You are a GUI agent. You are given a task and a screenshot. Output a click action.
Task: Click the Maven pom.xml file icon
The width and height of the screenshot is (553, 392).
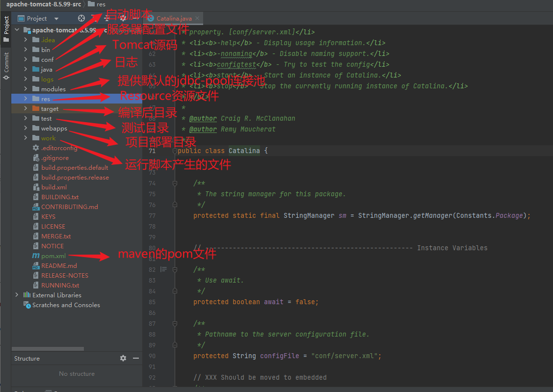tap(36, 256)
